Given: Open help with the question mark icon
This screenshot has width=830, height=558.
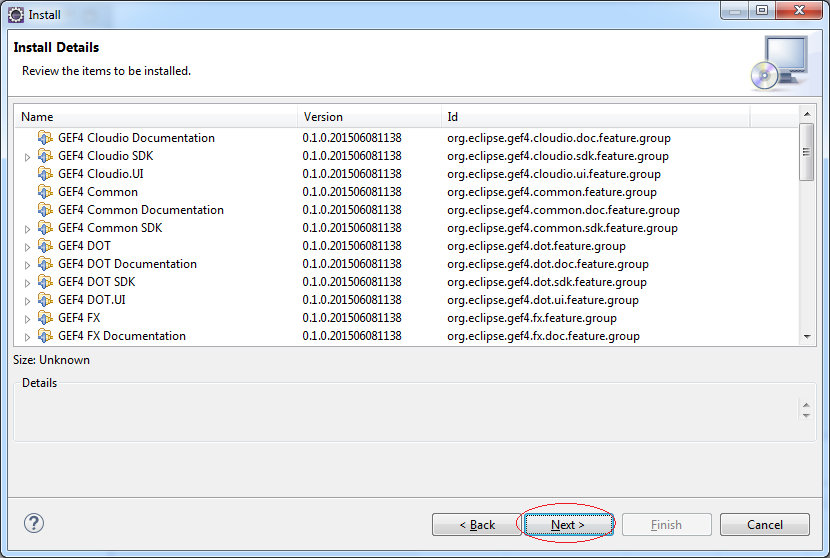Looking at the screenshot, I should point(34,524).
